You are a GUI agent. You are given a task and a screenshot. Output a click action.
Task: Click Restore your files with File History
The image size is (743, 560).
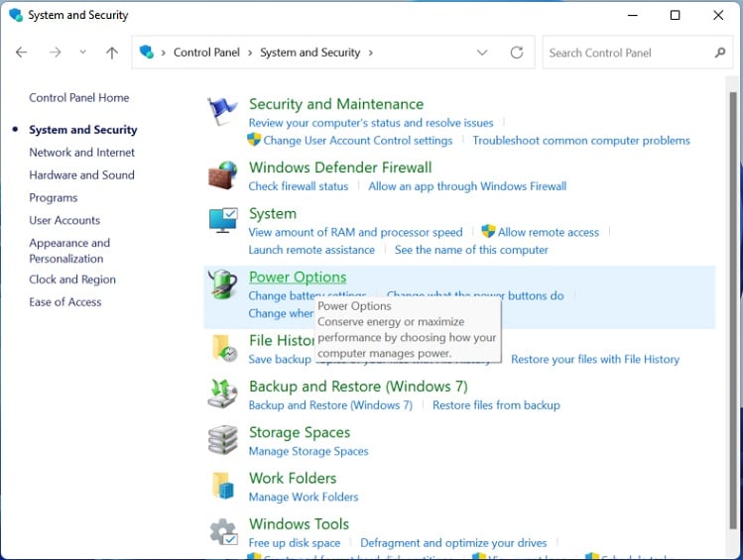pyautogui.click(x=595, y=359)
